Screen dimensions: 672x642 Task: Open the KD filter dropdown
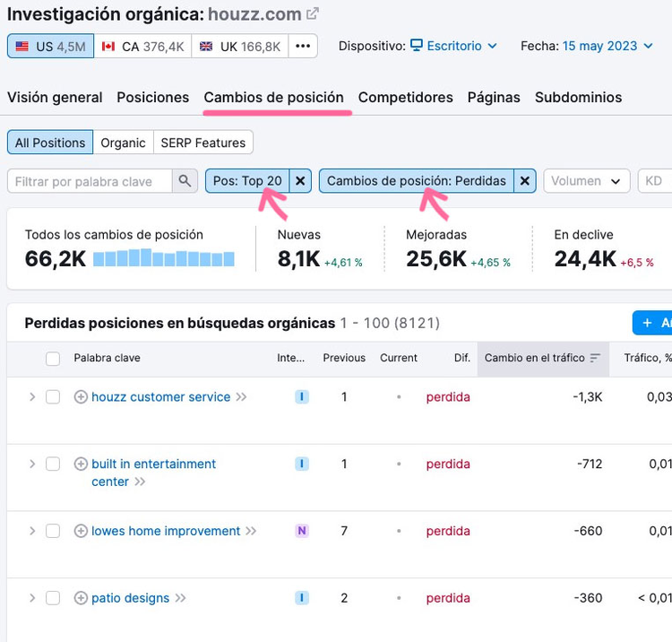pyautogui.click(x=654, y=181)
